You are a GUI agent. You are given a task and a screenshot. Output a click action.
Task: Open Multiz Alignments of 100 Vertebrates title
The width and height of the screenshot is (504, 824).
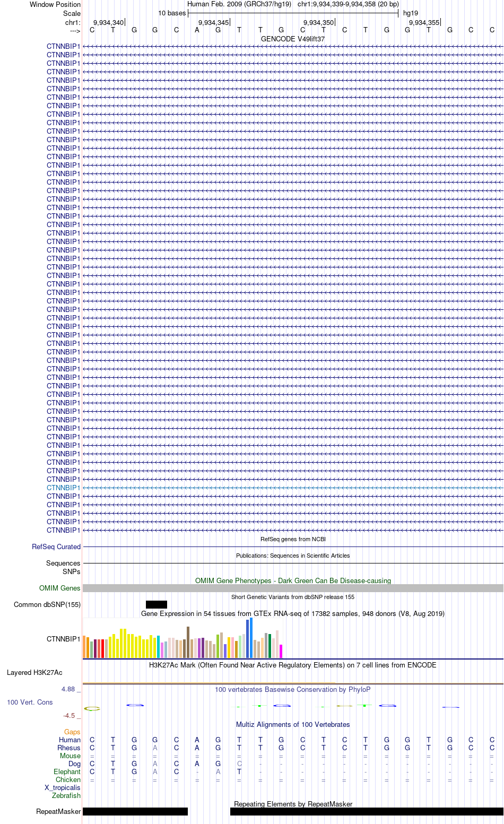pos(293,724)
